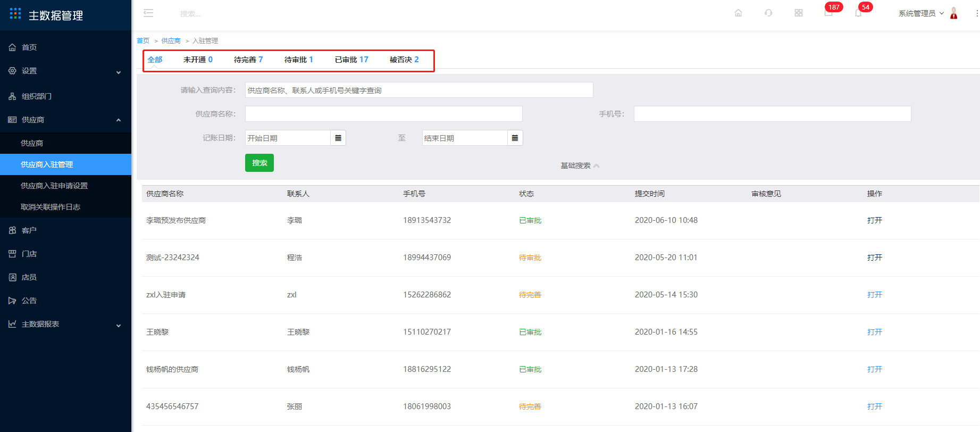Open the 系统管理员 user dropdown

coord(921,13)
